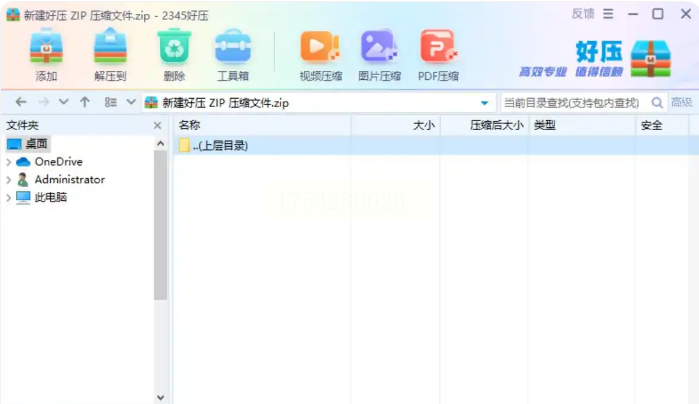The width and height of the screenshot is (699, 404).
Task: Open the 工具箱 toolbox icon
Action: coord(233,54)
